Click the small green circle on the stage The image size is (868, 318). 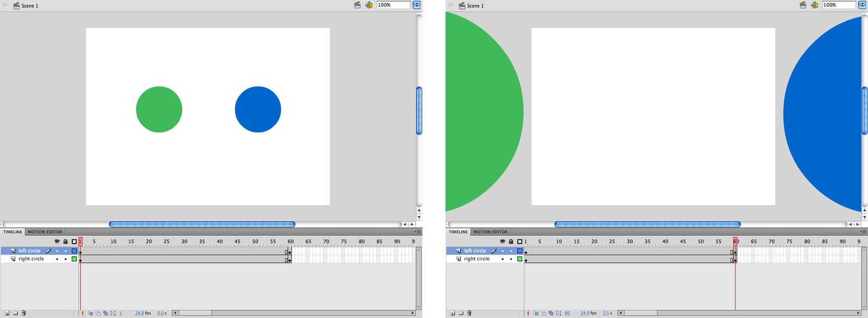click(x=159, y=109)
